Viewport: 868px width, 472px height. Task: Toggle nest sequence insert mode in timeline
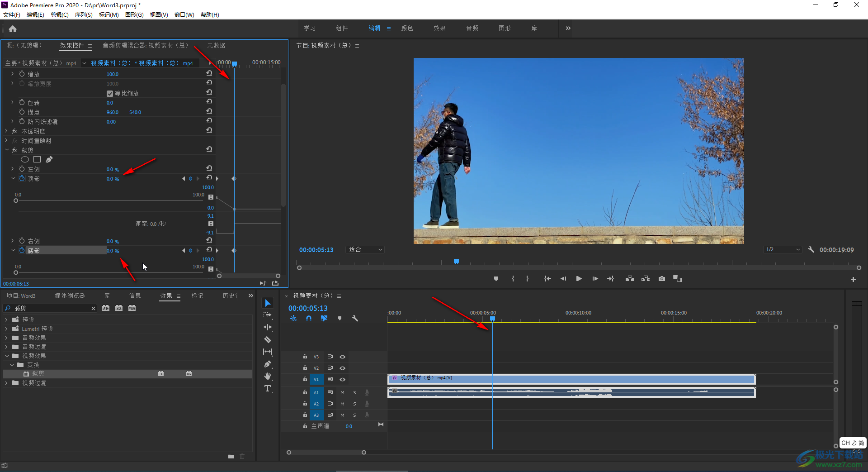293,318
